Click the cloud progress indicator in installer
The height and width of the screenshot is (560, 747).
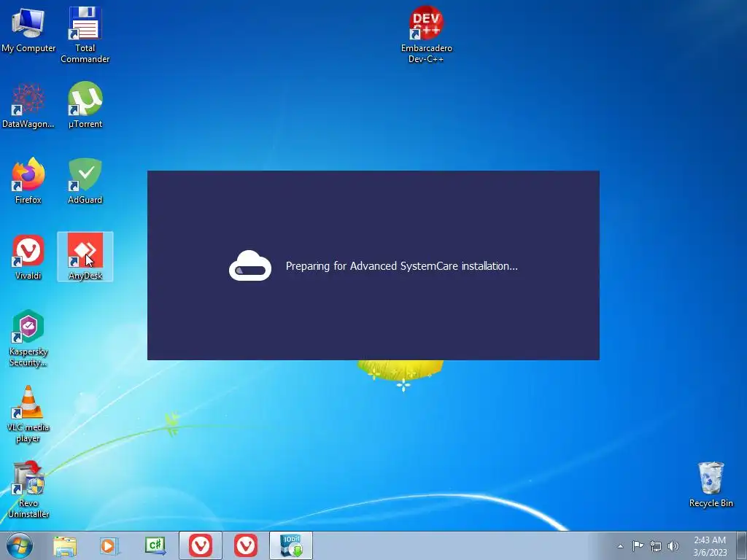click(250, 265)
